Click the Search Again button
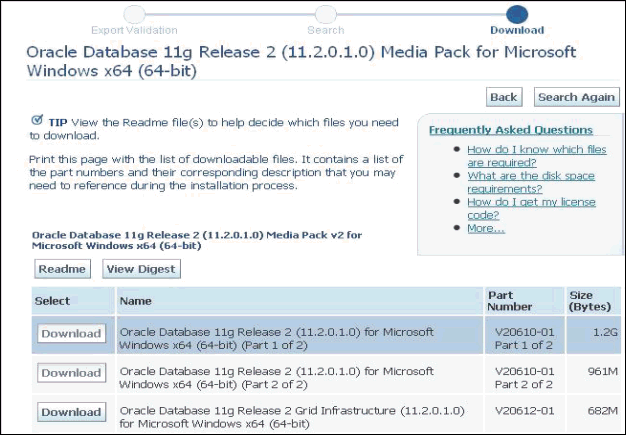This screenshot has height=435, width=626. pyautogui.click(x=576, y=97)
